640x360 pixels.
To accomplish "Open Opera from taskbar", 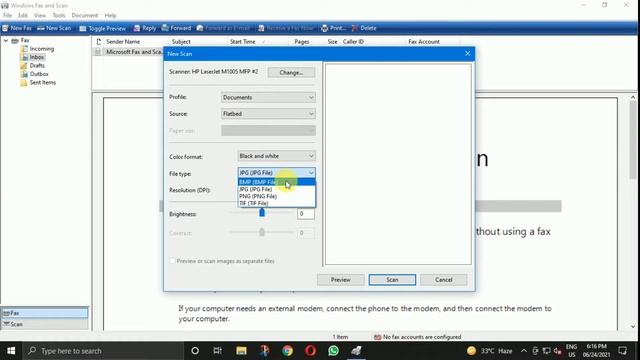I will click(310, 351).
